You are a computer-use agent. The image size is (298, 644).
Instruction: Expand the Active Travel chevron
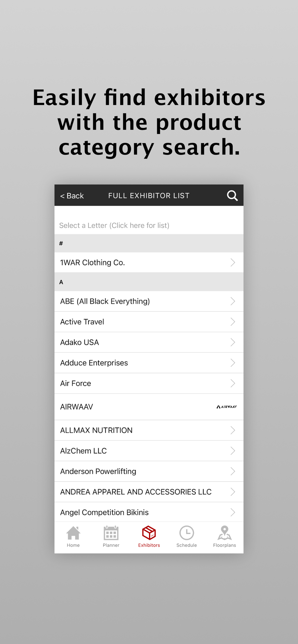[x=233, y=322]
